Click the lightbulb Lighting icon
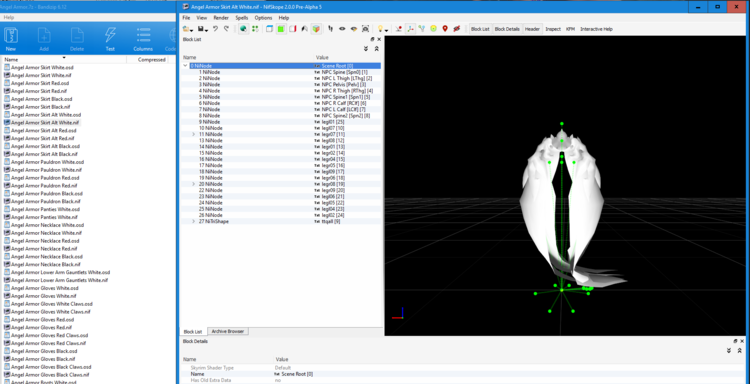This screenshot has width=750, height=384. click(x=380, y=29)
